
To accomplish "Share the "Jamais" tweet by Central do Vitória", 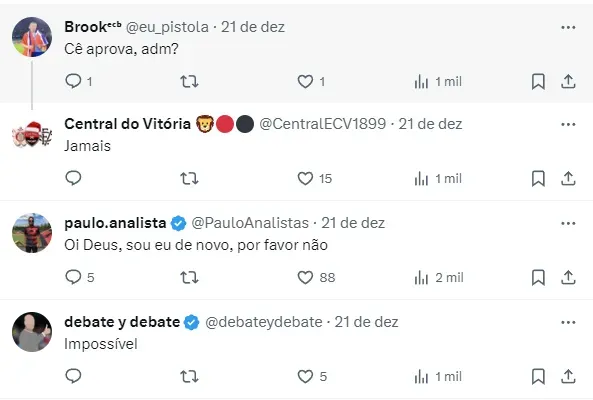I will pyautogui.click(x=568, y=178).
